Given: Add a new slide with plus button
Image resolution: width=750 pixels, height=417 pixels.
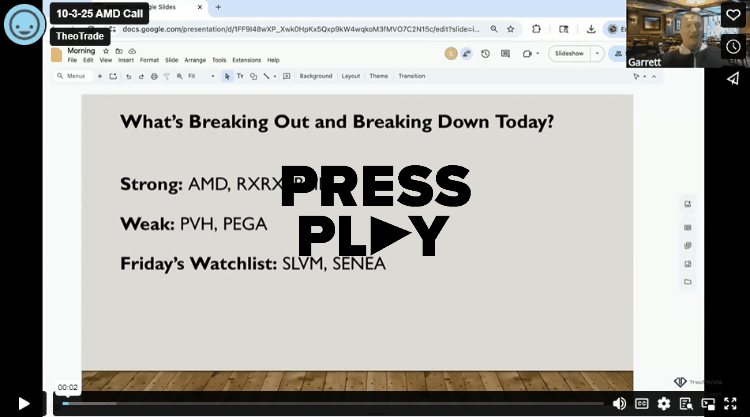Looking at the screenshot, I should coord(100,76).
